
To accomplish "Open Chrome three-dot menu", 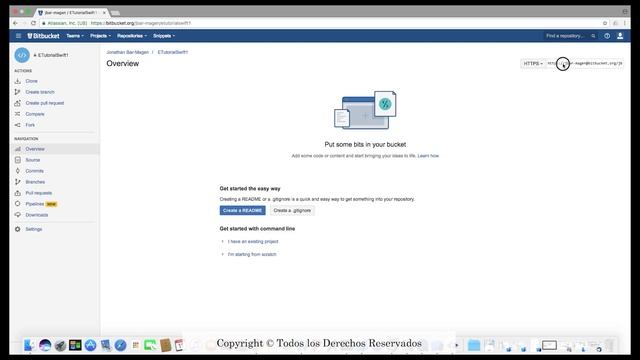I will tap(625, 23).
